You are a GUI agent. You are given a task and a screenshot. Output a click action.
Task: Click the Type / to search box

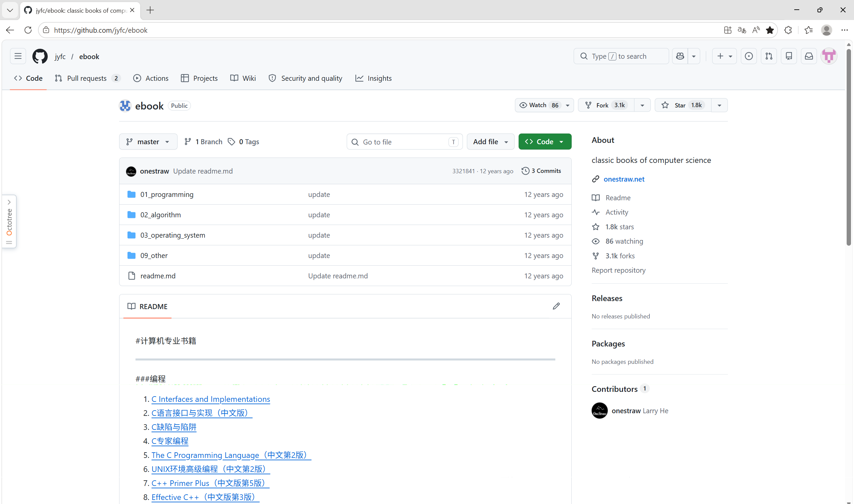(x=621, y=56)
